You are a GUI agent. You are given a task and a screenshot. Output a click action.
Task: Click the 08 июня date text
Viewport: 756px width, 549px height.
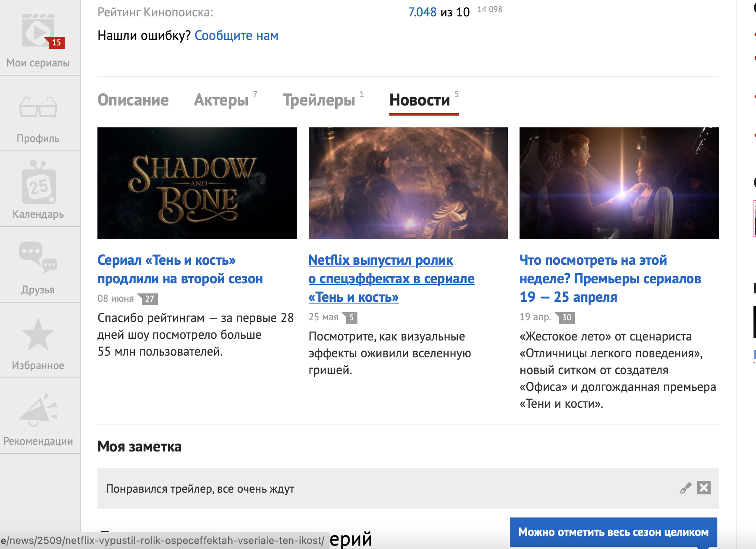click(115, 298)
